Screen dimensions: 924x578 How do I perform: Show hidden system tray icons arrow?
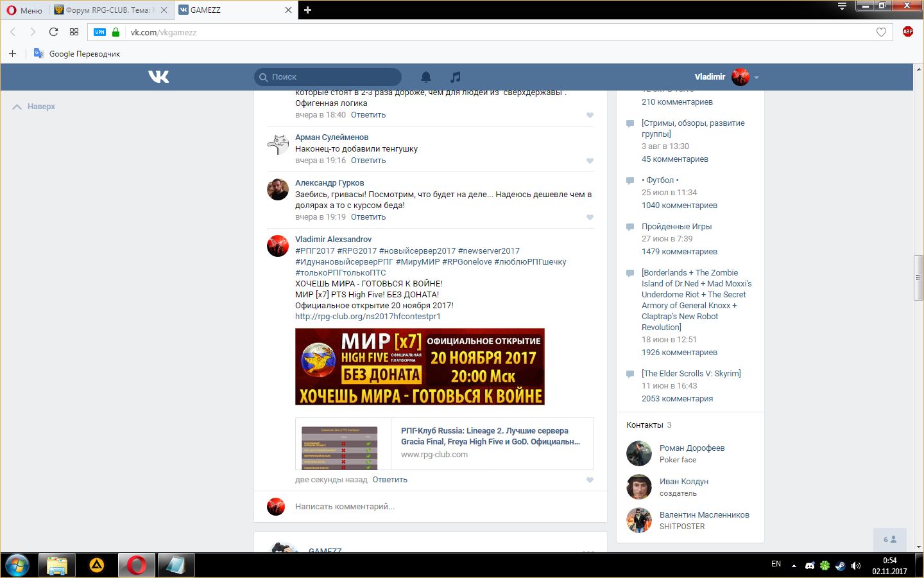click(x=794, y=566)
